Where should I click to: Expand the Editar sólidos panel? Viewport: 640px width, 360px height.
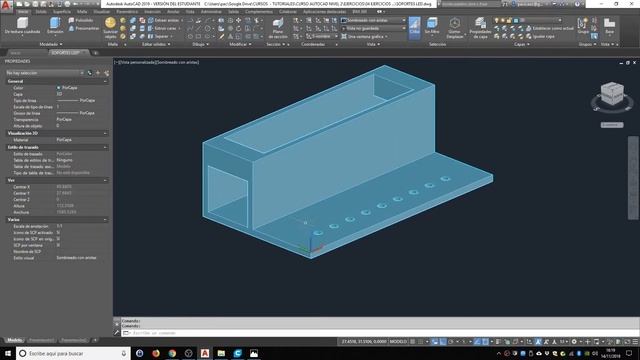[x=155, y=44]
